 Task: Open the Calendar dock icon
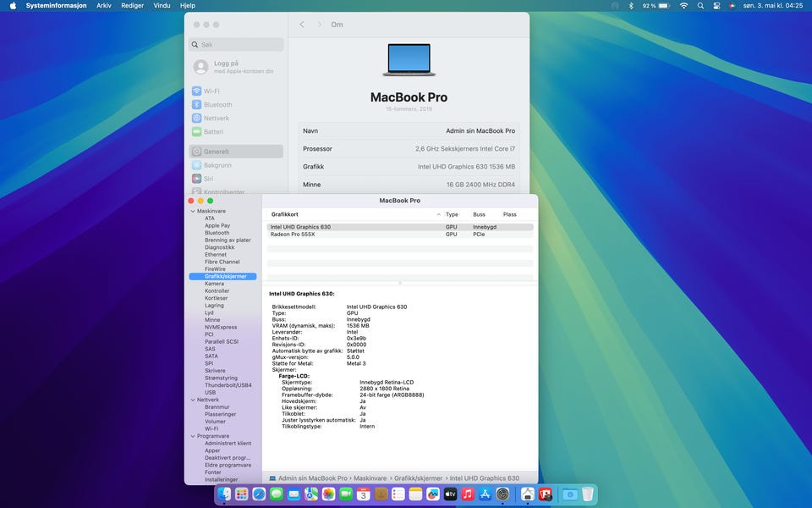[364, 494]
